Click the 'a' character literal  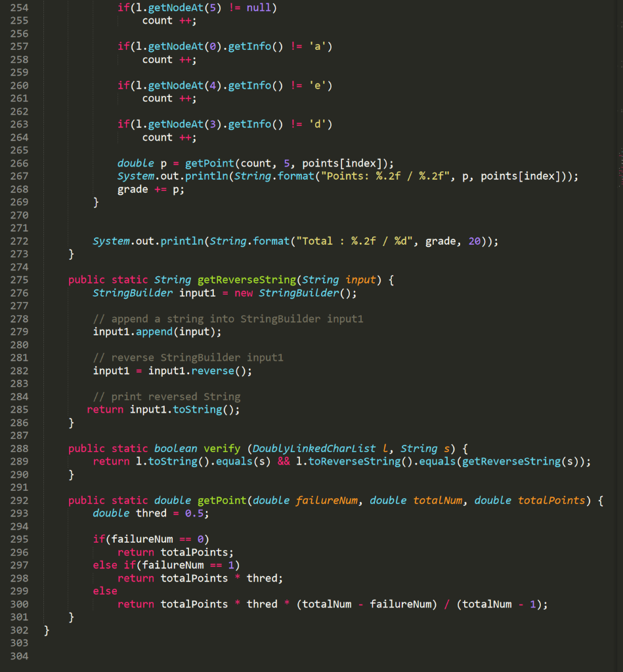(317, 47)
